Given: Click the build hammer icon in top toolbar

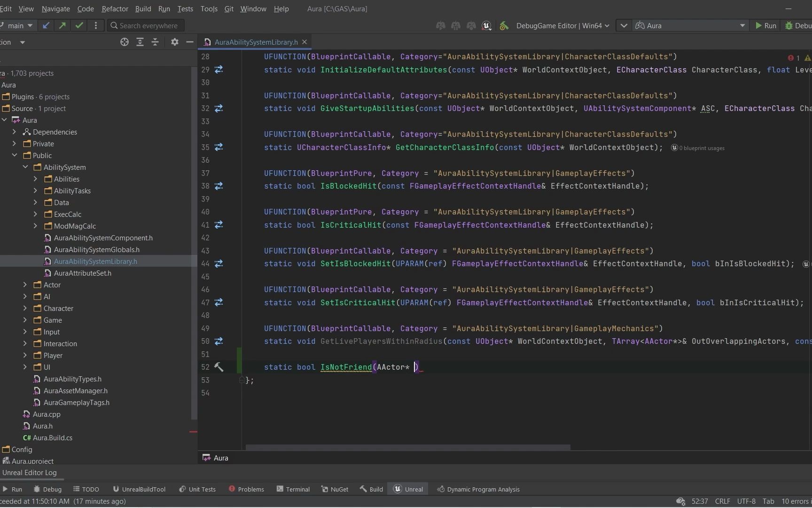Looking at the screenshot, I should pyautogui.click(x=504, y=26).
